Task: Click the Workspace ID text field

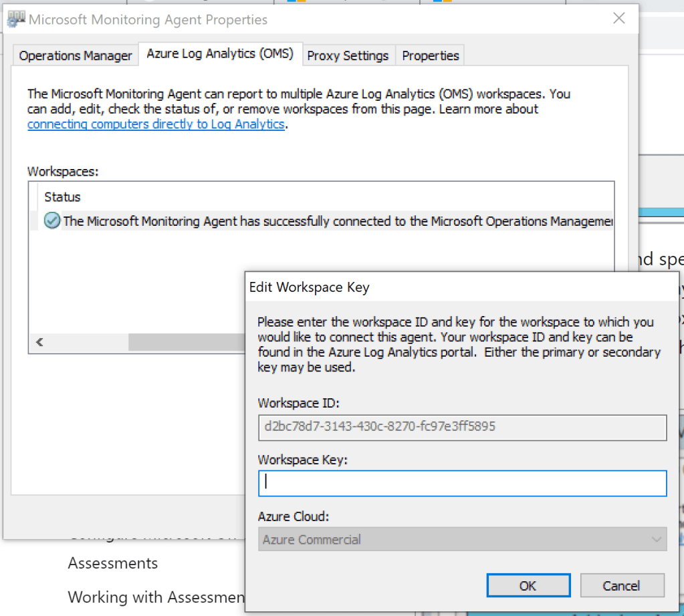Action: (462, 426)
